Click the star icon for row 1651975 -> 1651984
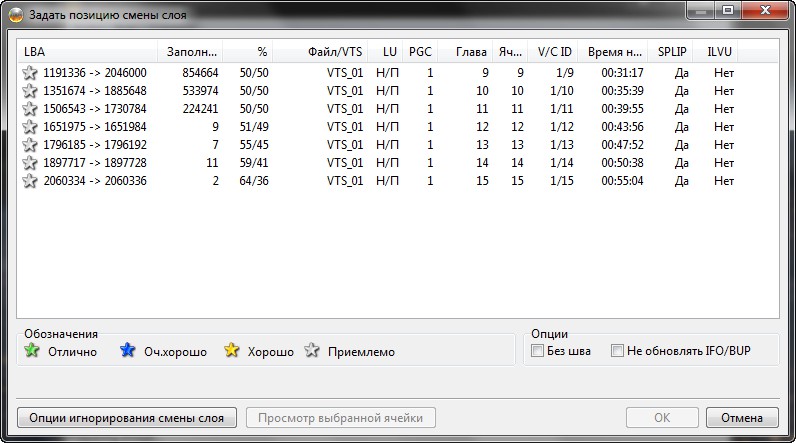The width and height of the screenshot is (796, 443). pyautogui.click(x=30, y=127)
